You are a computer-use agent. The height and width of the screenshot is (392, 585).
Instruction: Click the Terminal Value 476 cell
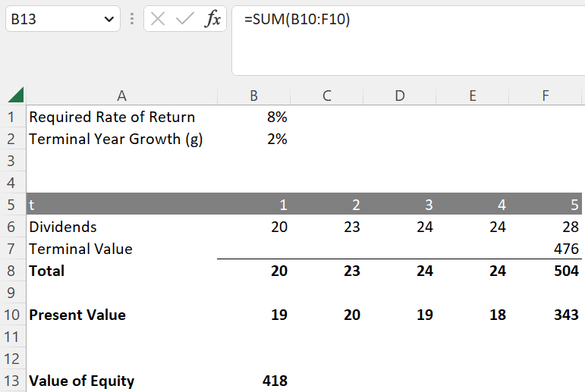pos(545,249)
